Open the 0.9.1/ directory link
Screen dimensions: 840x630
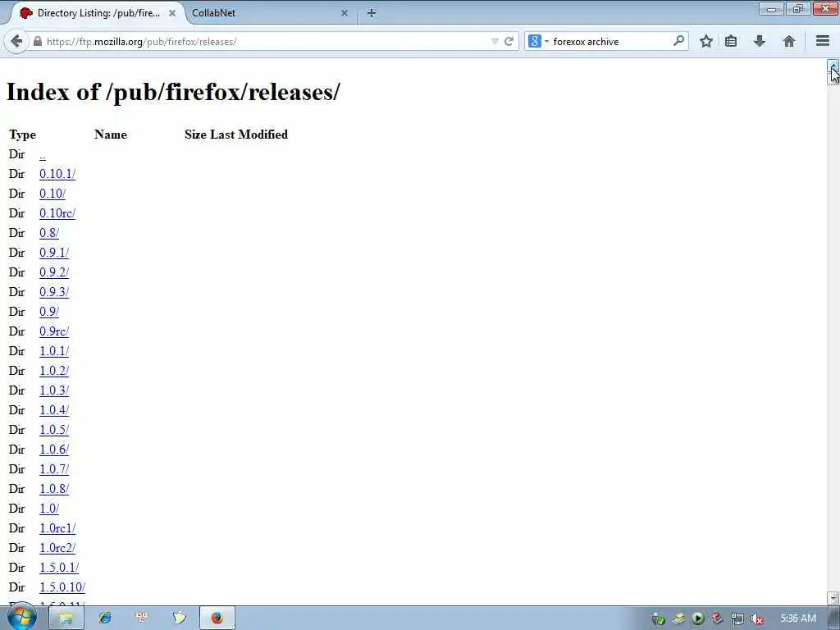tap(54, 253)
